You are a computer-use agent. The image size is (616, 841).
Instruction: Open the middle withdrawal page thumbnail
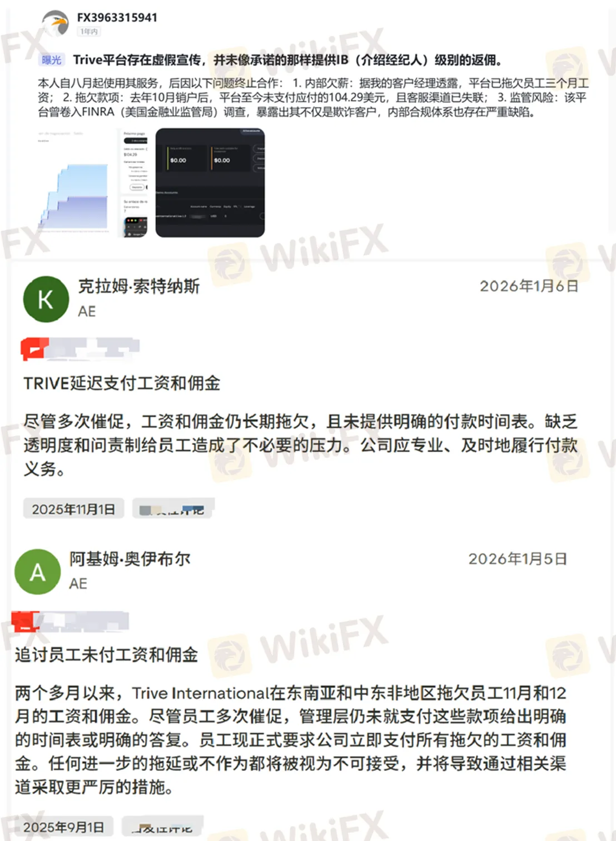(x=135, y=183)
